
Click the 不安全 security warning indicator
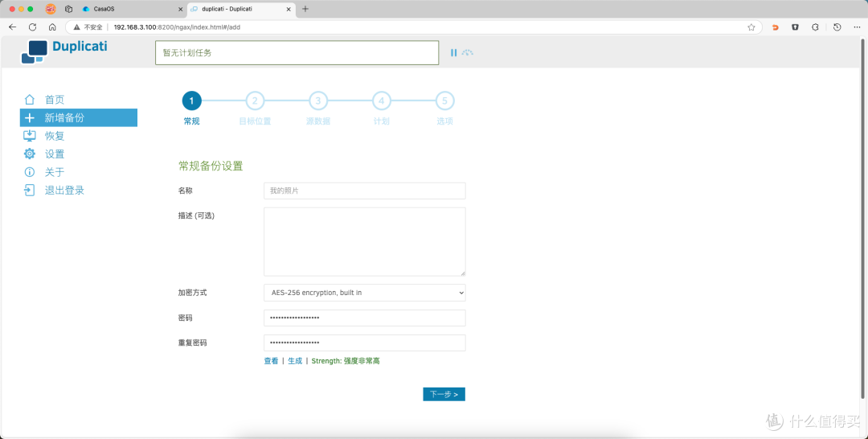(x=88, y=27)
